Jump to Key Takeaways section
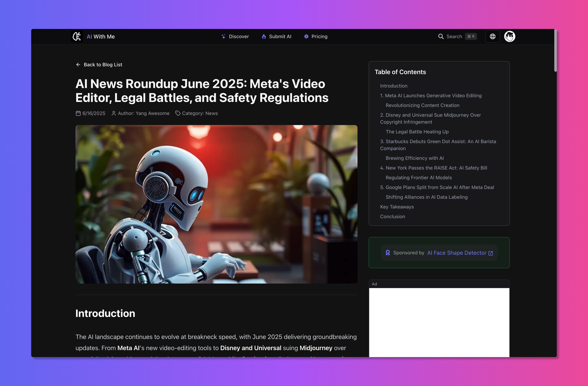The width and height of the screenshot is (588, 386). click(x=397, y=207)
